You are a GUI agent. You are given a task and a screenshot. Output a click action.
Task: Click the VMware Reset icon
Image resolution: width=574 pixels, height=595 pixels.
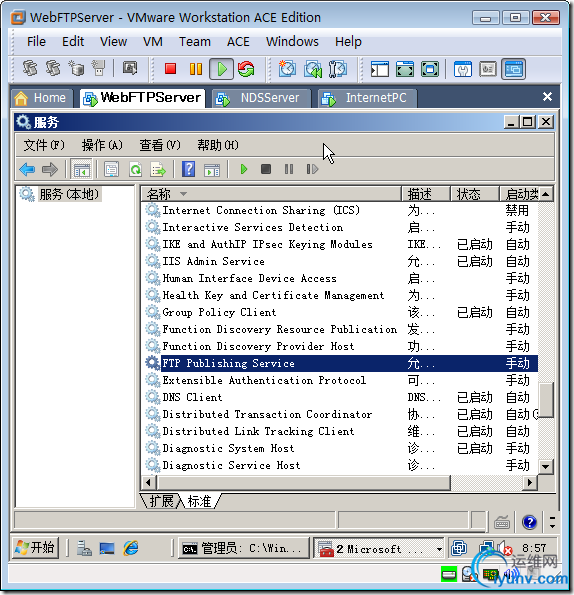click(x=246, y=69)
